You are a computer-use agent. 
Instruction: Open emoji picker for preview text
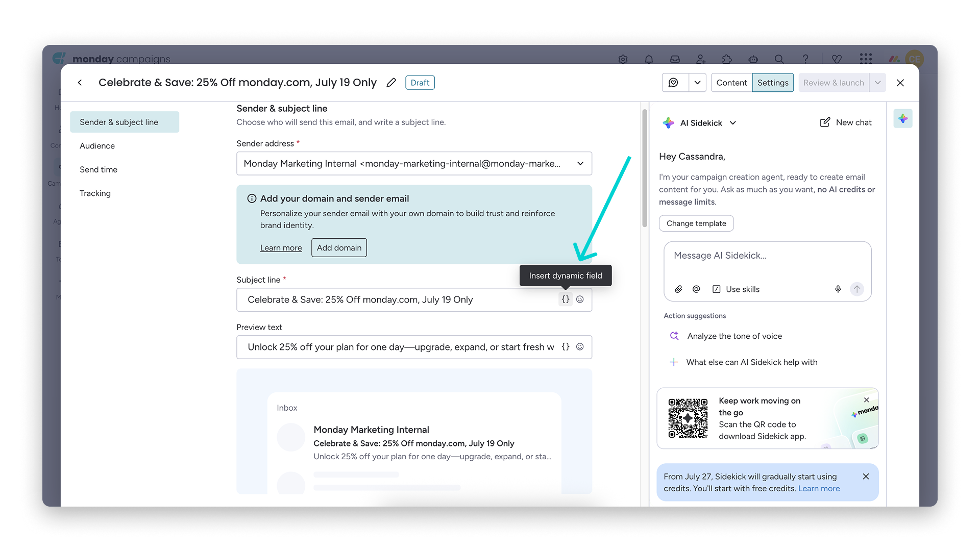coord(580,347)
